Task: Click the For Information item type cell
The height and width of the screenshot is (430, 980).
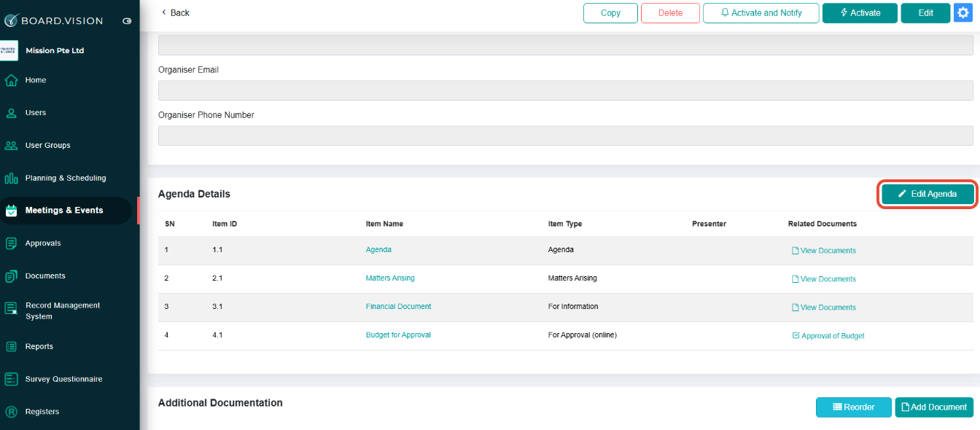Action: 573,307
